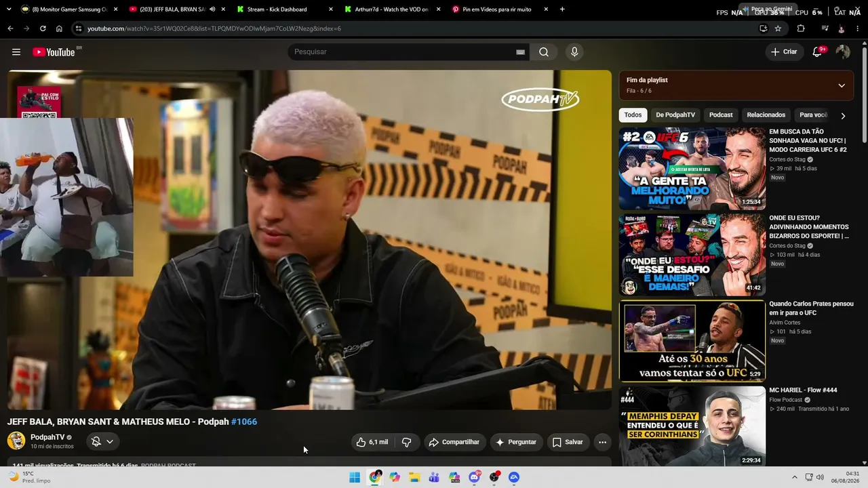Open the Carlos Prates UFC video thumbnail
Screen dimensions: 868x488
692,341
